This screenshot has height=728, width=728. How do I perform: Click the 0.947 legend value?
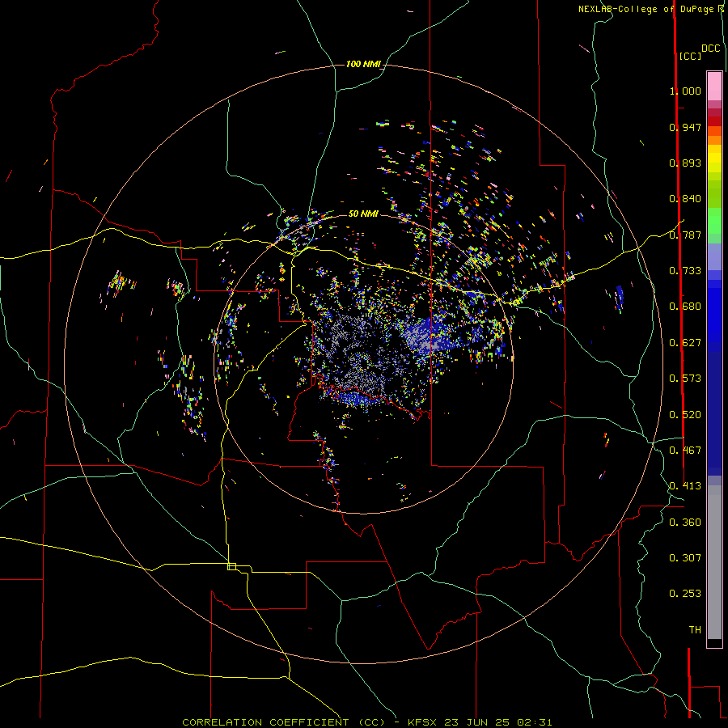[685, 127]
